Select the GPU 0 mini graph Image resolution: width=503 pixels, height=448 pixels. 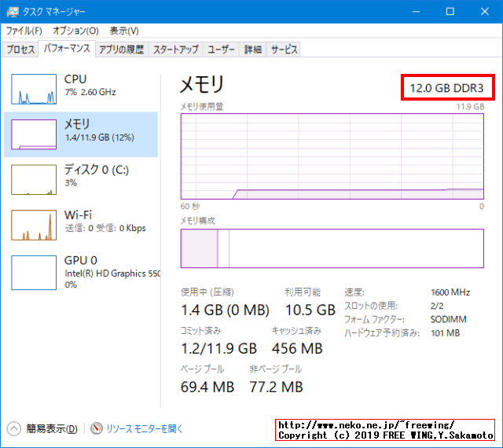(x=34, y=273)
